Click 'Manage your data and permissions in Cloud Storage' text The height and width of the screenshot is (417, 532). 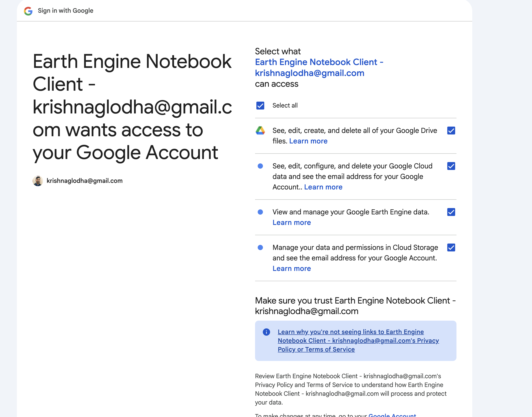pyautogui.click(x=355, y=253)
